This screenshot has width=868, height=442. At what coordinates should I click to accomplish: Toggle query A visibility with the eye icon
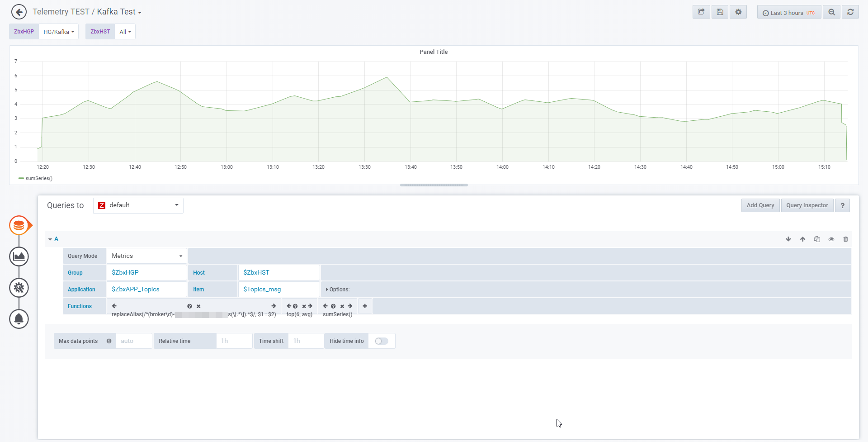pos(831,239)
